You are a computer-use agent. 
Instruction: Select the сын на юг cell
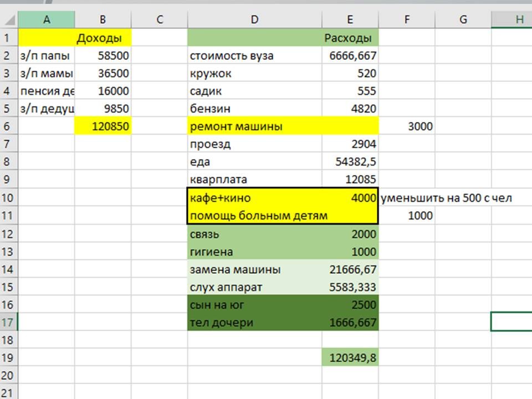click(254, 305)
